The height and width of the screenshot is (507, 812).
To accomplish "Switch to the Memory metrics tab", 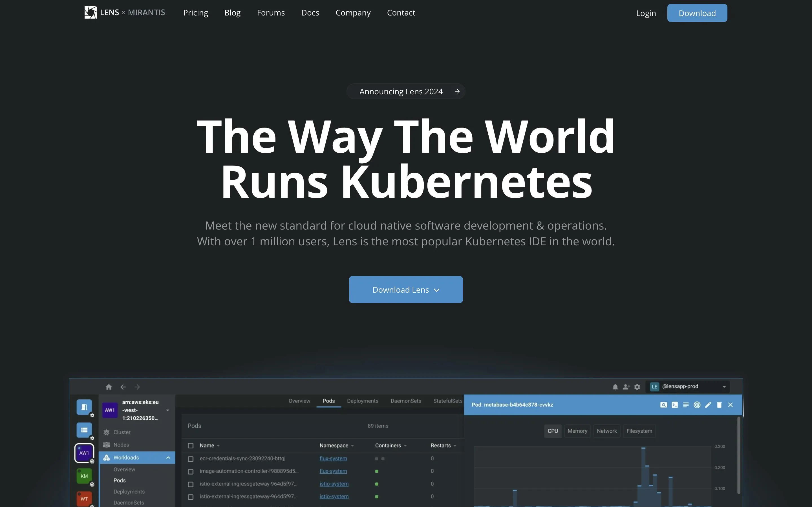I will (577, 431).
